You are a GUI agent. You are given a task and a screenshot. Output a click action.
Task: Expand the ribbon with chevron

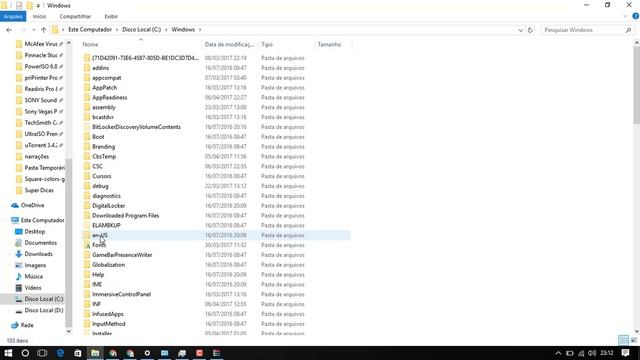[626, 16]
